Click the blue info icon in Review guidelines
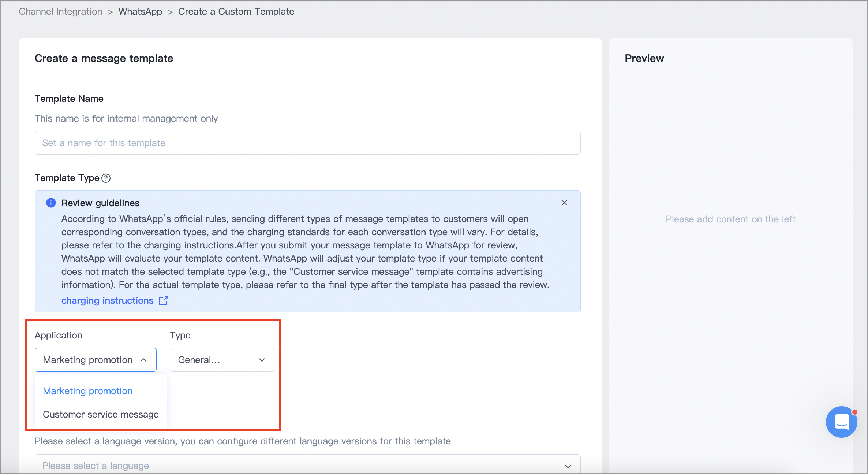The image size is (868, 474). (x=51, y=203)
